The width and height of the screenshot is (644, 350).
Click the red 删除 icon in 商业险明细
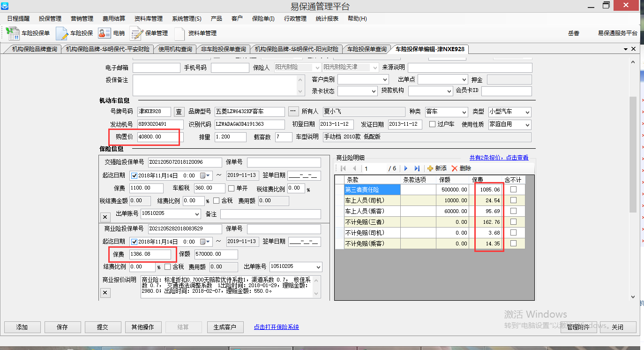[454, 168]
